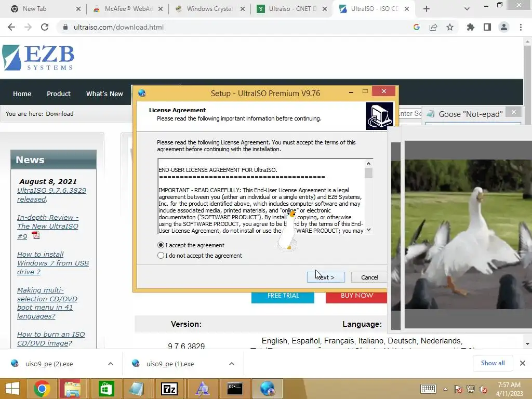Open the UltraISO setup taskbar icon
Viewport: 532px width, 399px height.
click(x=268, y=389)
